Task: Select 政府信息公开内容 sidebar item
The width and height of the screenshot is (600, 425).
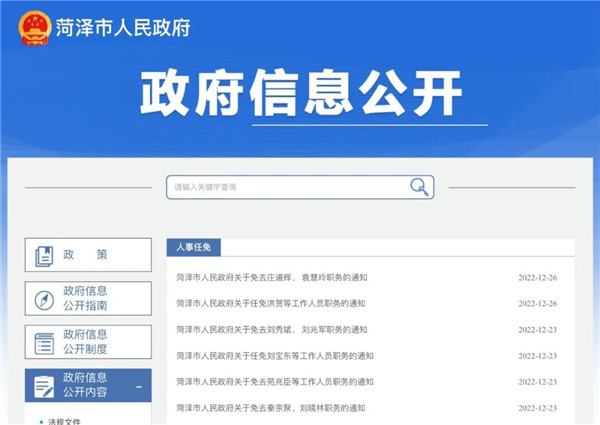Action: [x=88, y=385]
